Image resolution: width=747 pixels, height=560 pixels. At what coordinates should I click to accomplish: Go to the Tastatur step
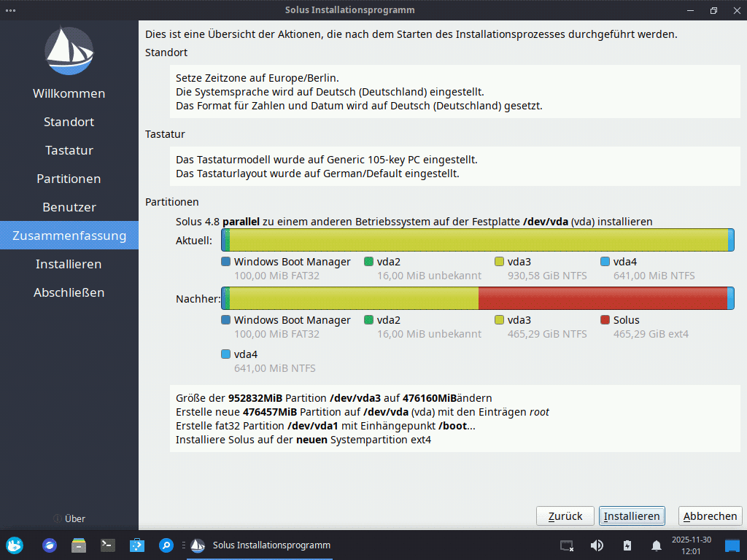pos(69,150)
